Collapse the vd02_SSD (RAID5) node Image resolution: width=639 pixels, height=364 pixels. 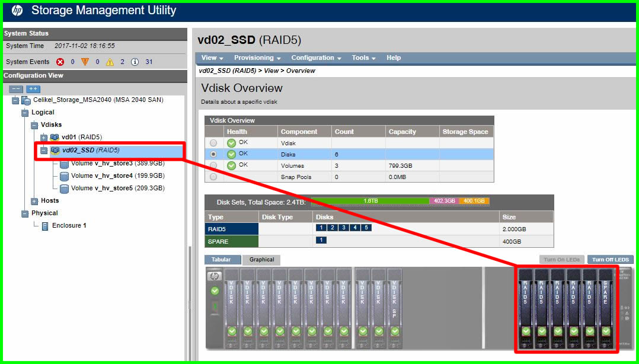point(44,151)
